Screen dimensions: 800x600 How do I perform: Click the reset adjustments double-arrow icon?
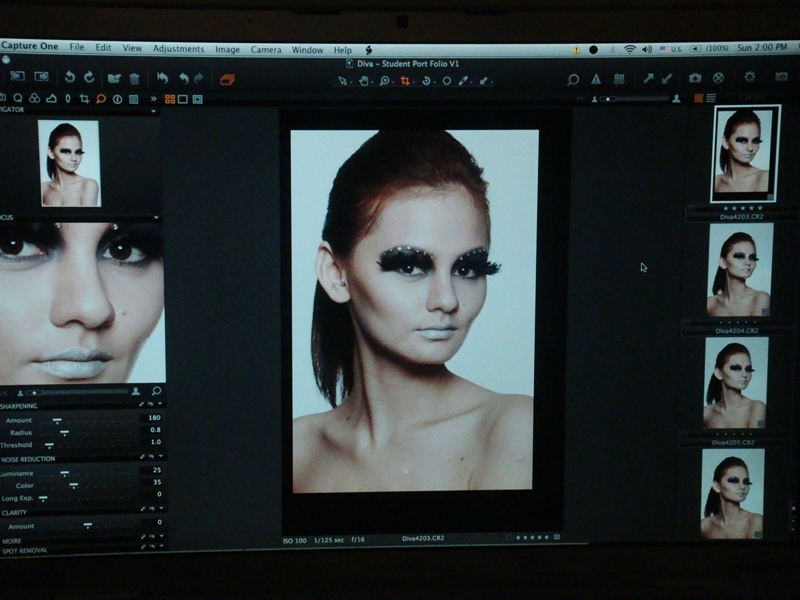[163, 79]
